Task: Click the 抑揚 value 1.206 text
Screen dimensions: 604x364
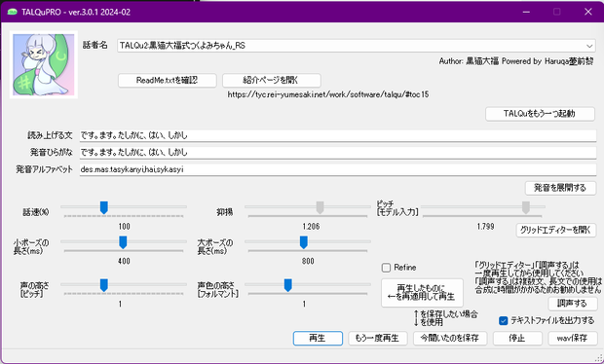Action: 311,226
